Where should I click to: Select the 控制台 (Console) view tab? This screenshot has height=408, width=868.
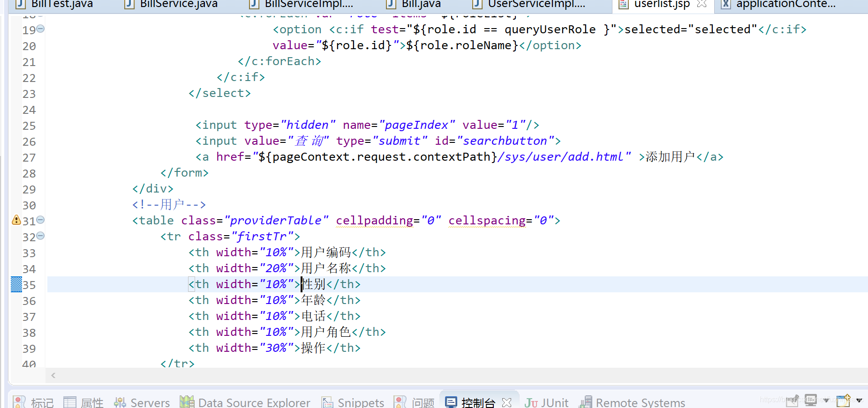coord(478,403)
